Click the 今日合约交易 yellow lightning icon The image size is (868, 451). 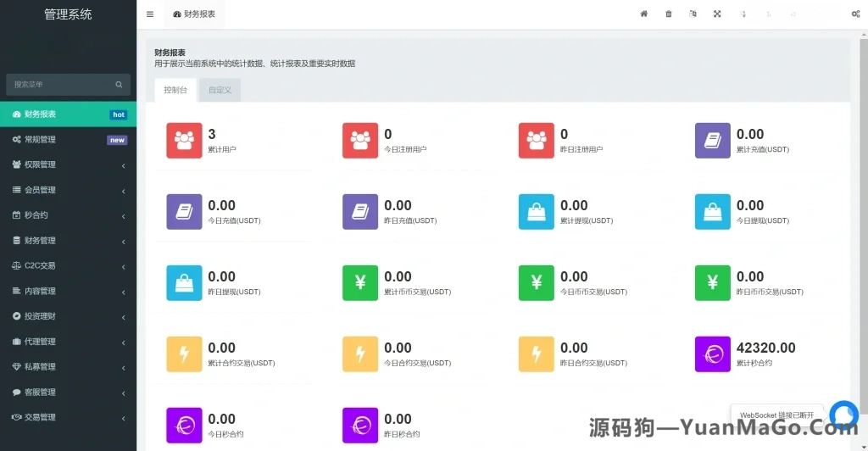(360, 354)
